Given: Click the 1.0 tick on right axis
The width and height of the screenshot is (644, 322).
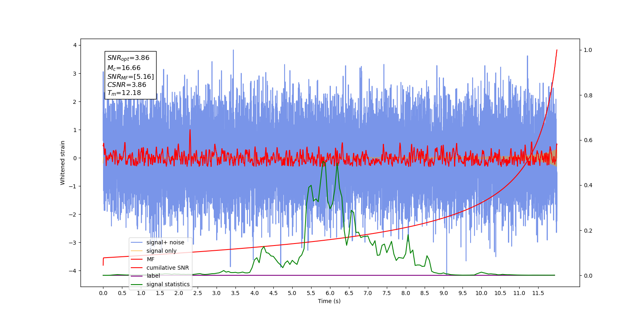Looking at the screenshot, I should tap(588, 50).
